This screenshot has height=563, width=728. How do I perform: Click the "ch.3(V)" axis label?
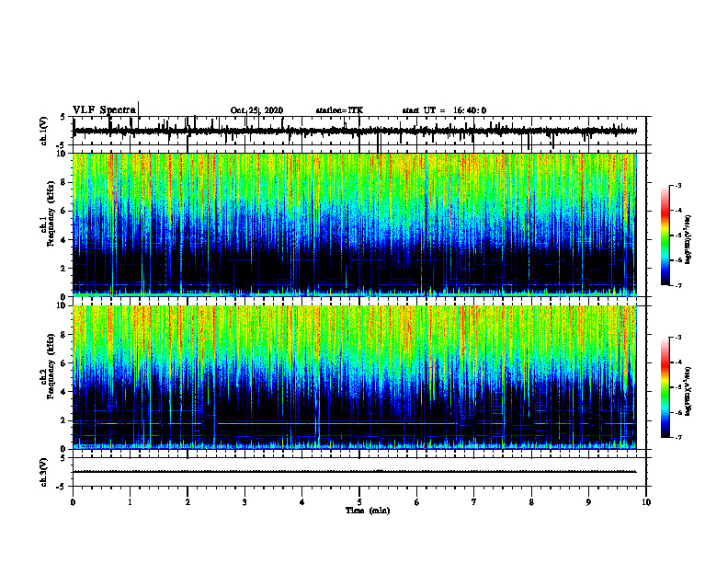click(x=44, y=472)
